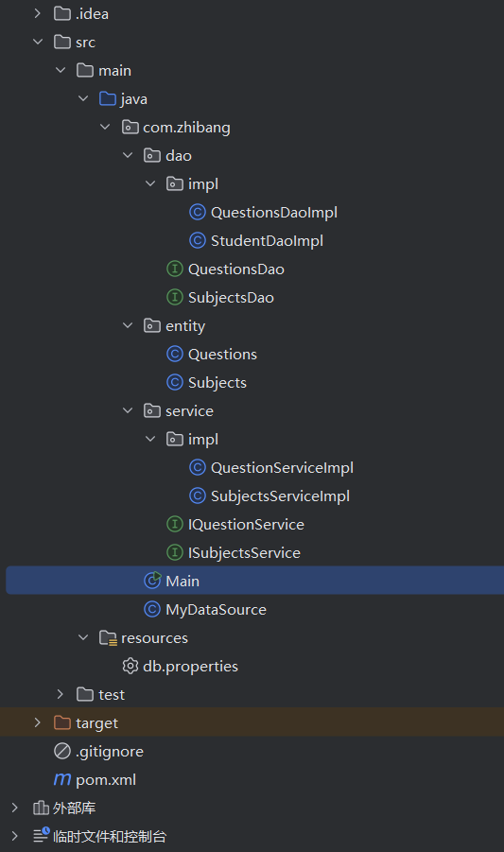The image size is (504, 852).
Task: Click the pom.xml Maven icon
Action: coord(62,779)
